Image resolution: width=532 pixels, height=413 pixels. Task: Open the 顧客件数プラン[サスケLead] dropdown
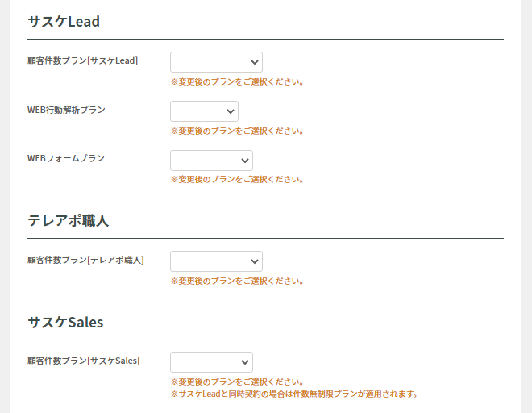pyautogui.click(x=216, y=62)
